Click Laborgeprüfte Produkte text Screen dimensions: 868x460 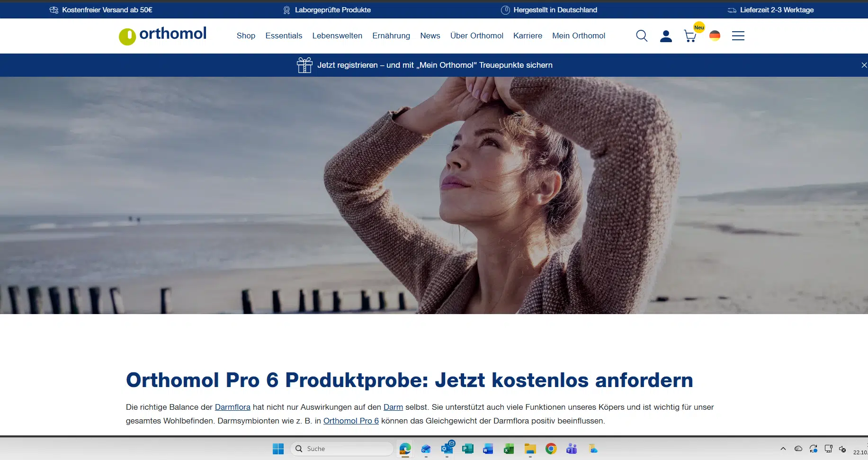[x=333, y=9]
